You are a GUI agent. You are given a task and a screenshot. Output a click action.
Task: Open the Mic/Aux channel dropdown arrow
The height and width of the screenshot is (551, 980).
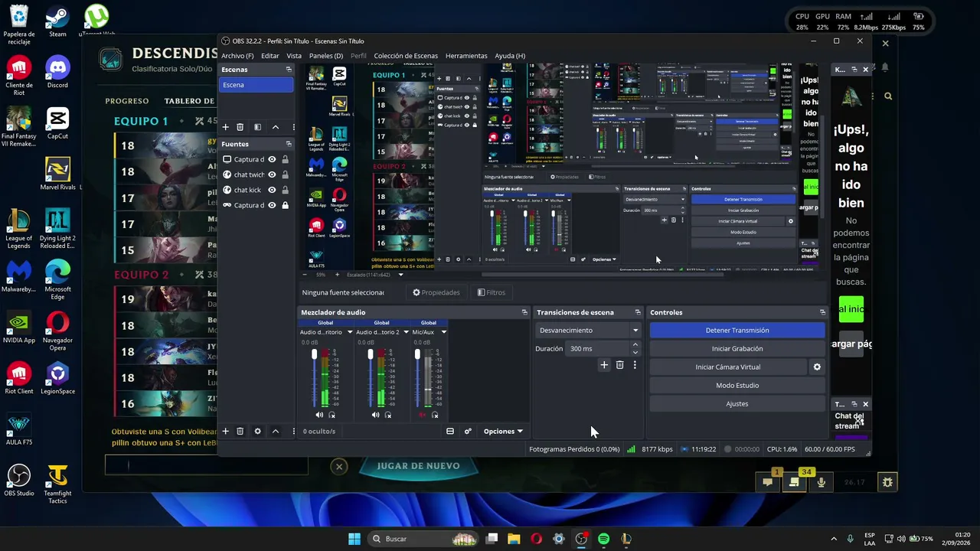coord(443,332)
